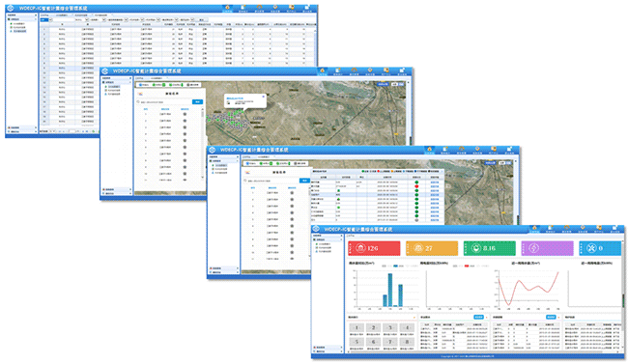The height and width of the screenshot is (364, 628).
Task: Click the search input field in upper map list panel
Action: click(x=164, y=102)
